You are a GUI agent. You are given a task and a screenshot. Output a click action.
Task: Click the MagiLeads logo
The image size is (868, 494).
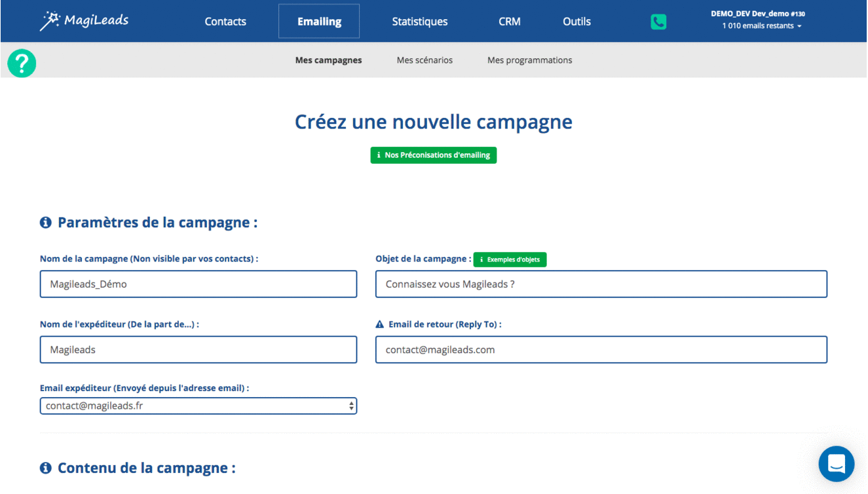coord(84,21)
